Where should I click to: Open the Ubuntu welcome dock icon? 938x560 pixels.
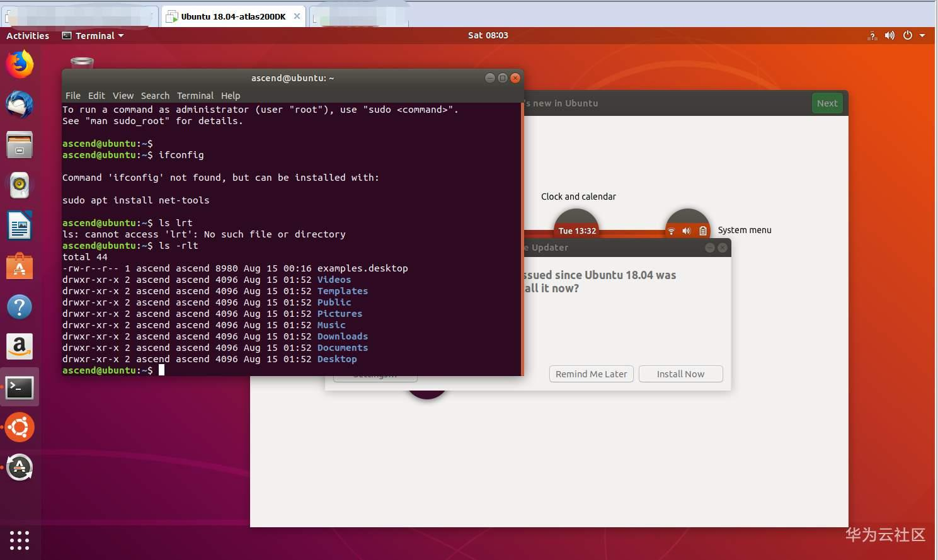coord(20,427)
